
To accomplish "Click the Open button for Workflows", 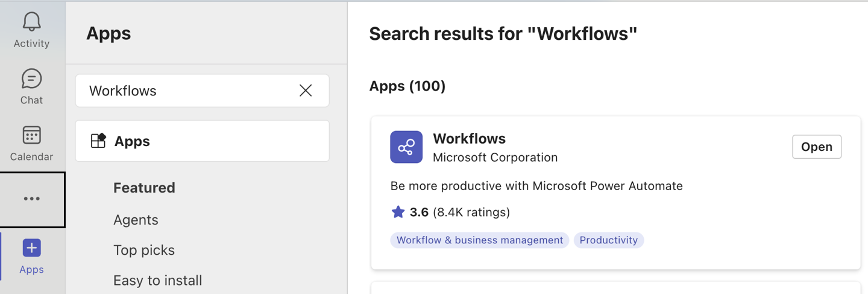I will (817, 147).
